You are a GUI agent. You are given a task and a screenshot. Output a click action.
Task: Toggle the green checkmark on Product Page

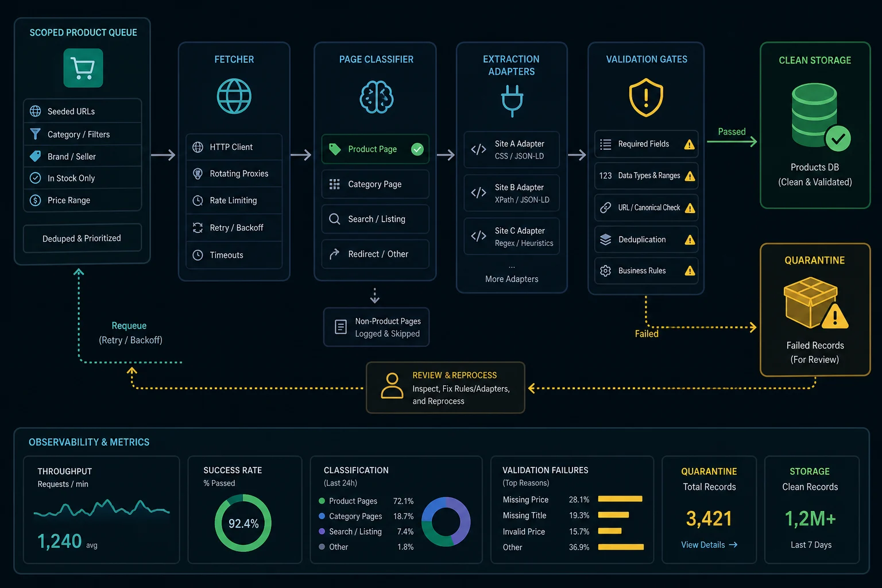[x=417, y=149]
